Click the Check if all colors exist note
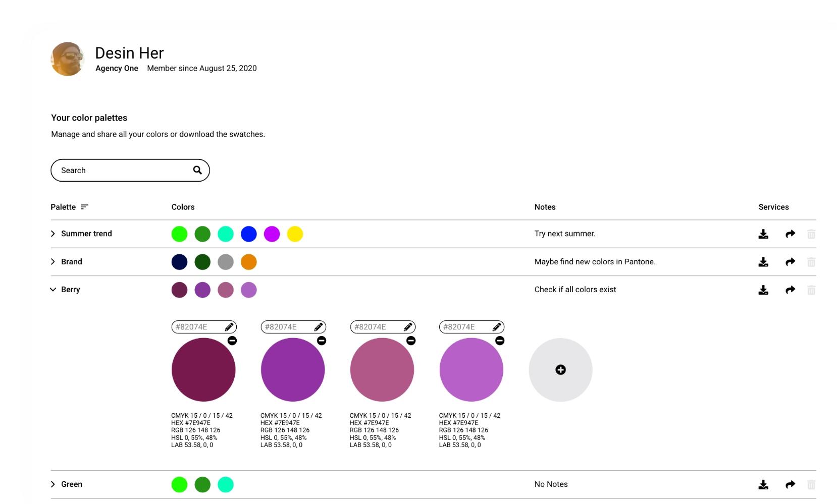This screenshot has height=504, width=837. click(575, 289)
